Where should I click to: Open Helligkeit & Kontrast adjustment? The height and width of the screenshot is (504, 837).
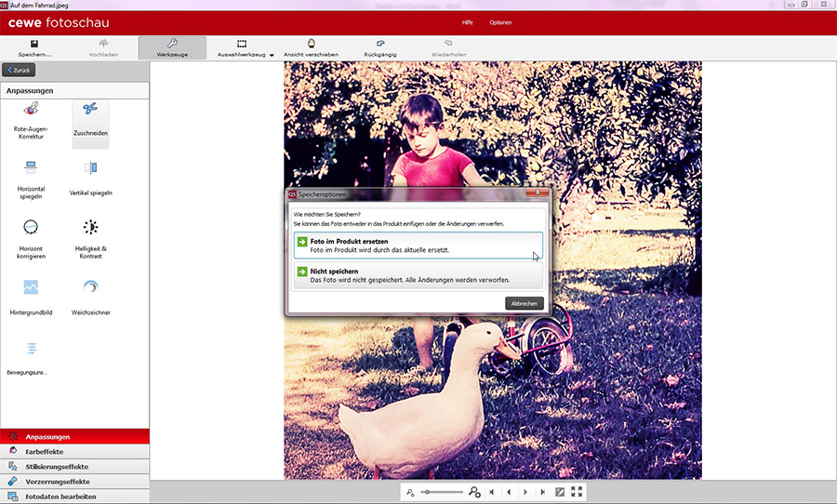click(x=90, y=227)
